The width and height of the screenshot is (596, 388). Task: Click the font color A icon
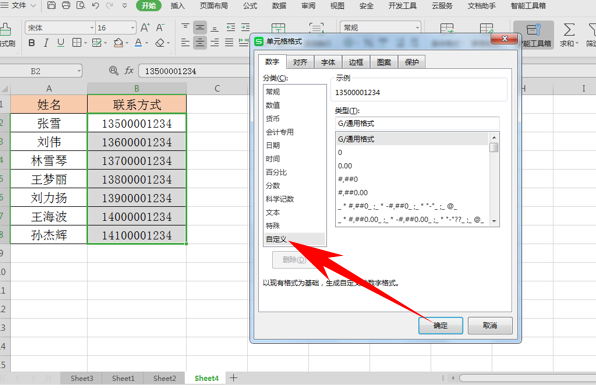click(x=138, y=43)
